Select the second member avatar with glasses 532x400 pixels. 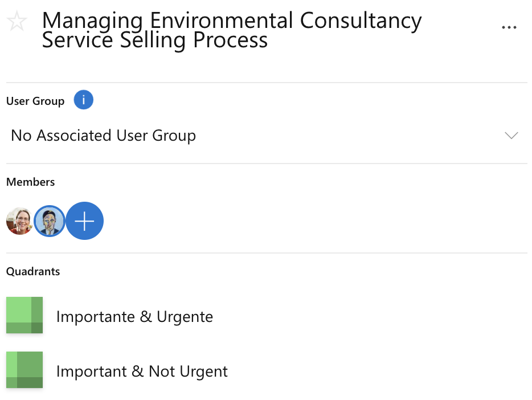tap(50, 221)
